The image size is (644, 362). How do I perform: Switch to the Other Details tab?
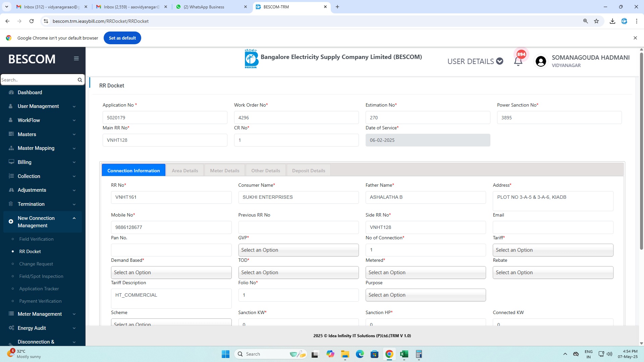(x=266, y=170)
